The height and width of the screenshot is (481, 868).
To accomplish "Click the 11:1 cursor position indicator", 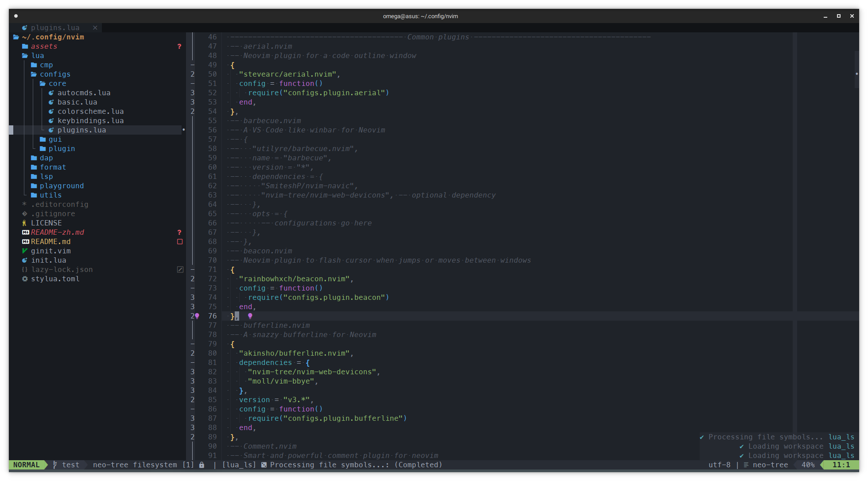I will tap(841, 465).
